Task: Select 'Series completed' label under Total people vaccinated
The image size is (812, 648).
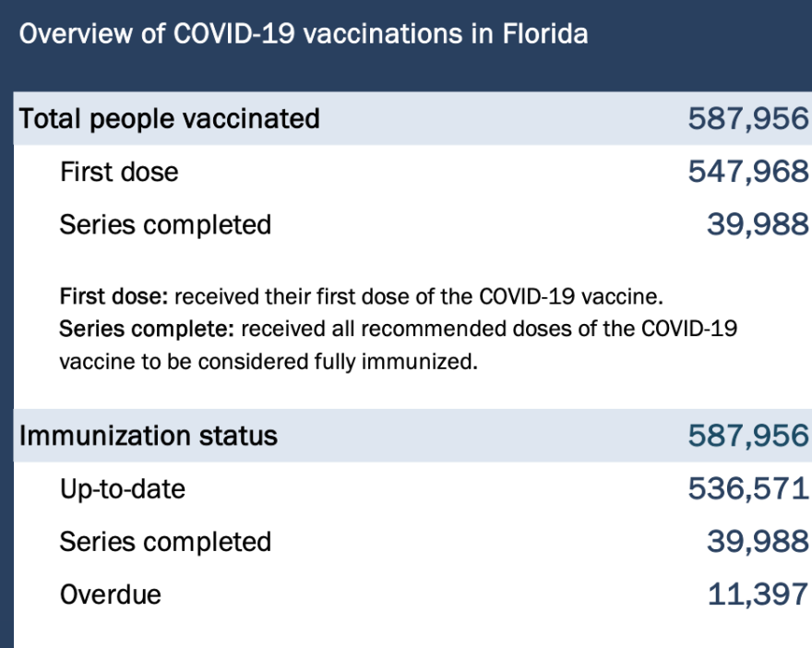Action: click(x=165, y=225)
